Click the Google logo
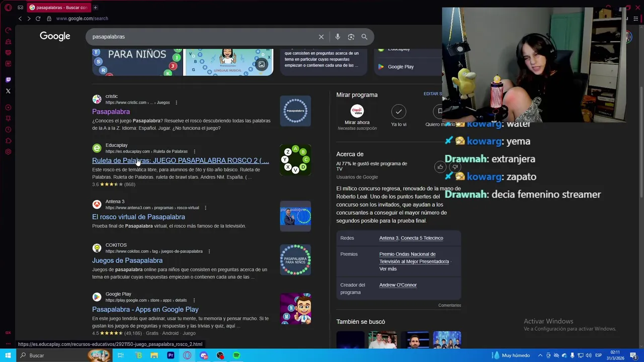This screenshot has height=362, width=644. coord(55,36)
